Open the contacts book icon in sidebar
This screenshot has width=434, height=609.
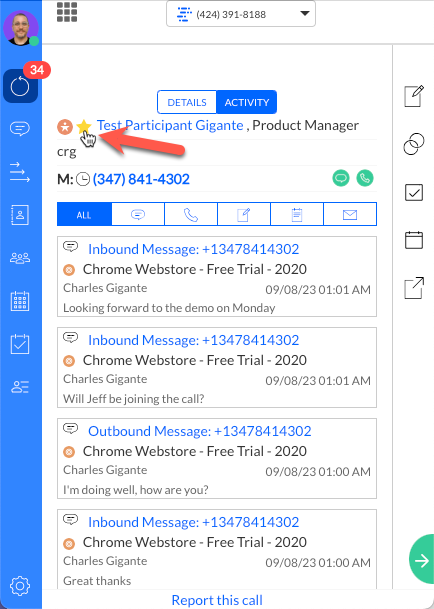20,215
